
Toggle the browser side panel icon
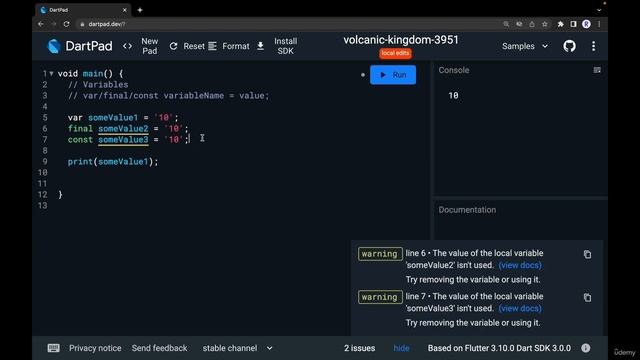[x=573, y=24]
